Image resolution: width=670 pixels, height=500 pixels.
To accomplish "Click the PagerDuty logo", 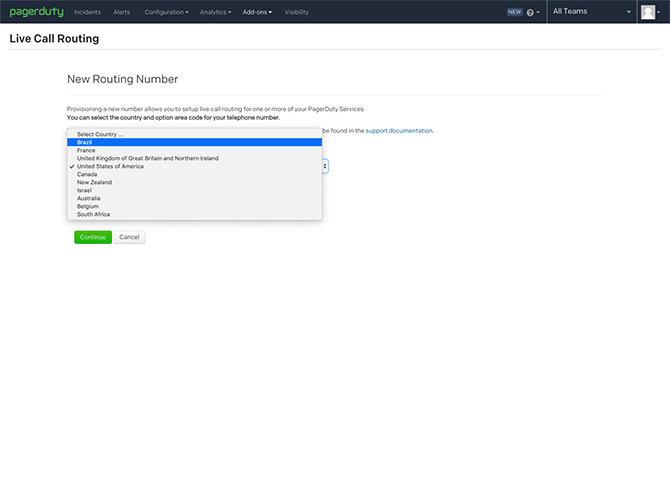I will point(36,12).
